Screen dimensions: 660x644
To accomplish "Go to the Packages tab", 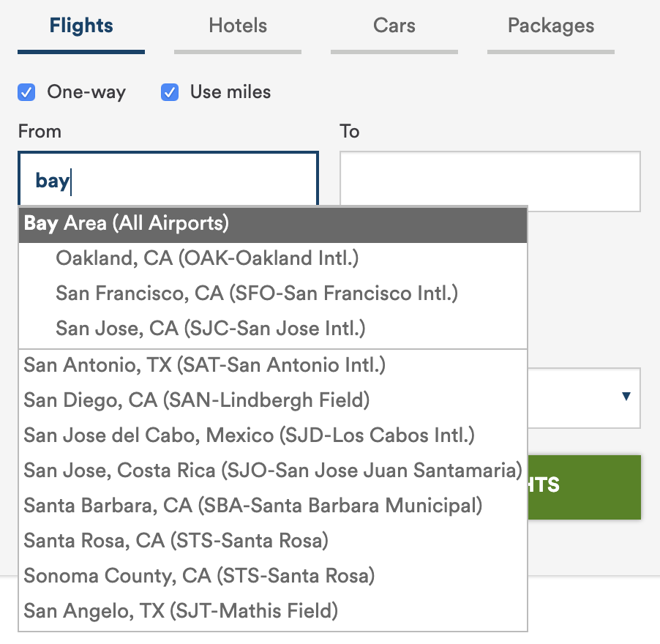I will pyautogui.click(x=551, y=26).
